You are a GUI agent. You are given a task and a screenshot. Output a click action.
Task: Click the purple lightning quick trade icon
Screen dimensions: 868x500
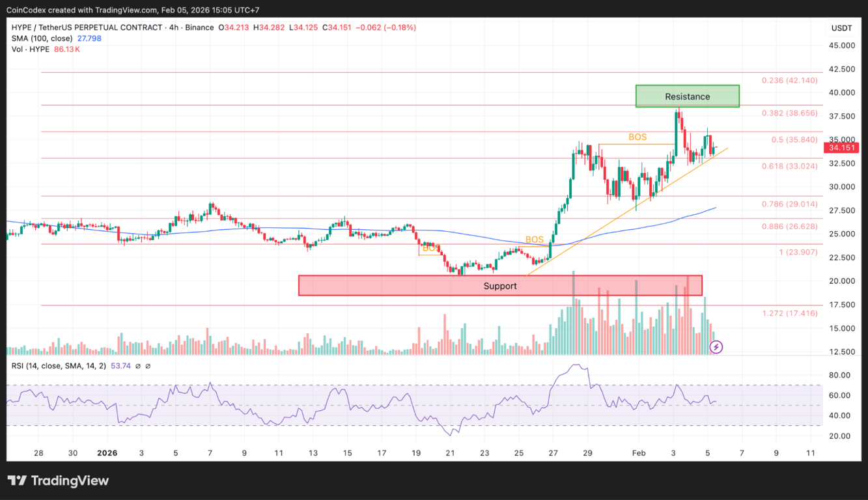716,348
